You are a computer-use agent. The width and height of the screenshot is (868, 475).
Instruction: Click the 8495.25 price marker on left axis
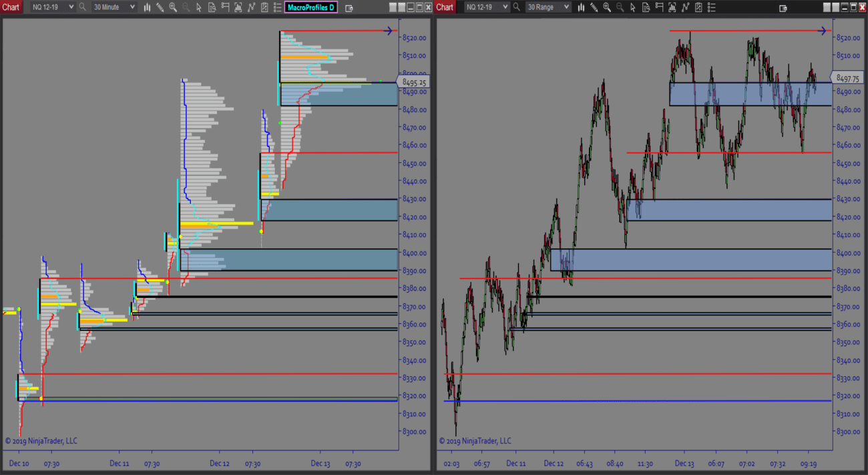tap(413, 82)
